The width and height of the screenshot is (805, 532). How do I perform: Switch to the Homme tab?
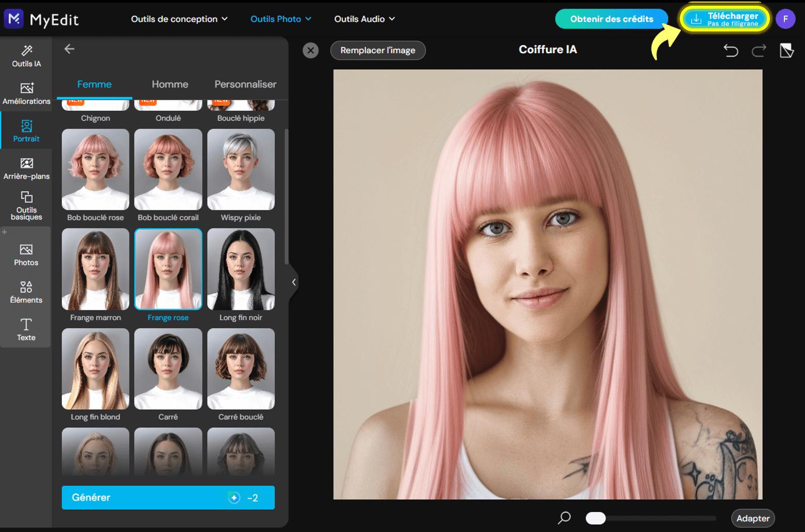pyautogui.click(x=170, y=84)
